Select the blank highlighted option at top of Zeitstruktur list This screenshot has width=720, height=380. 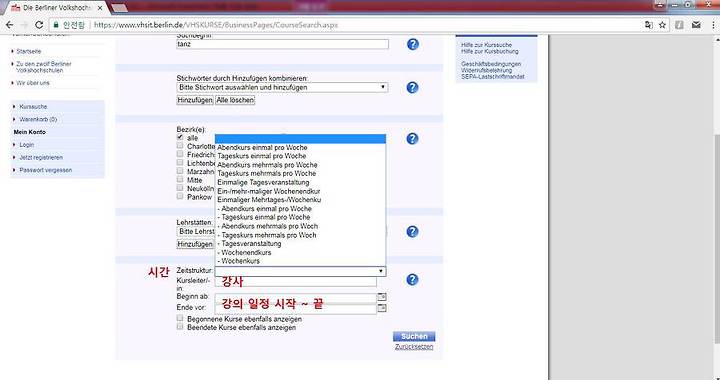tap(300, 139)
